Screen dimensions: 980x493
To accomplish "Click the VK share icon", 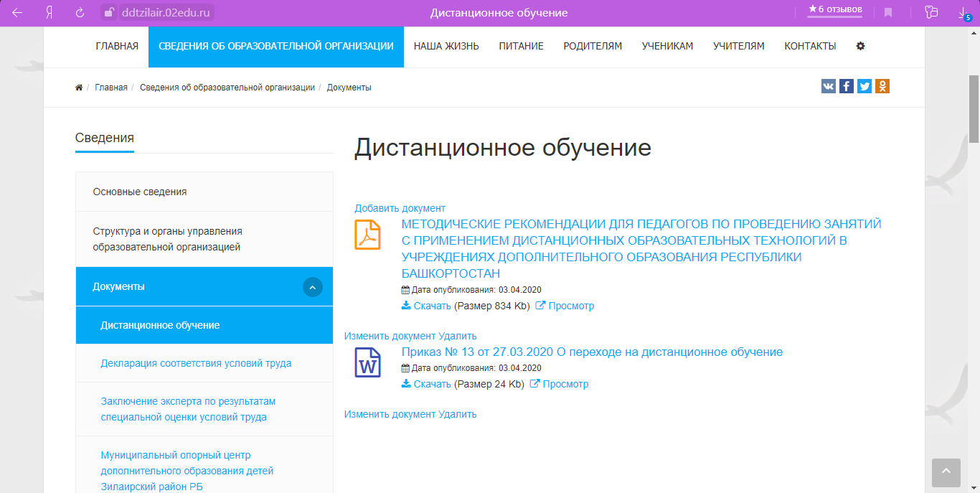I will [829, 86].
